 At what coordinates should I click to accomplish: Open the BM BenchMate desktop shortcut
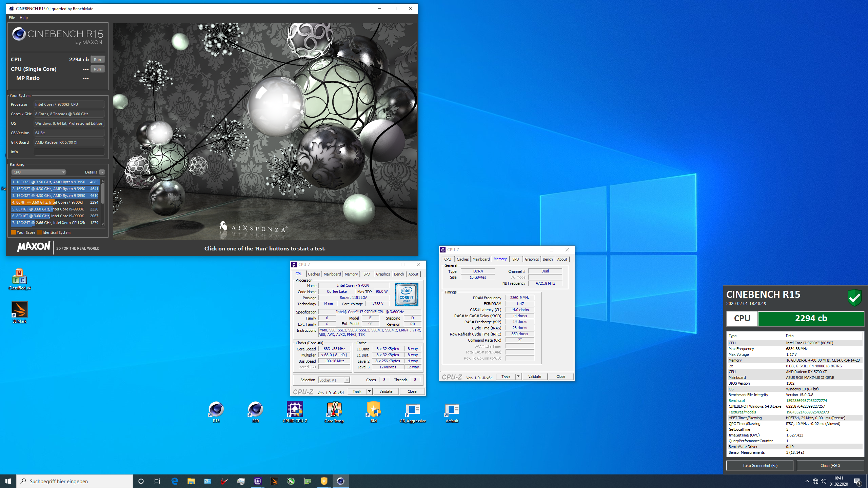(373, 412)
